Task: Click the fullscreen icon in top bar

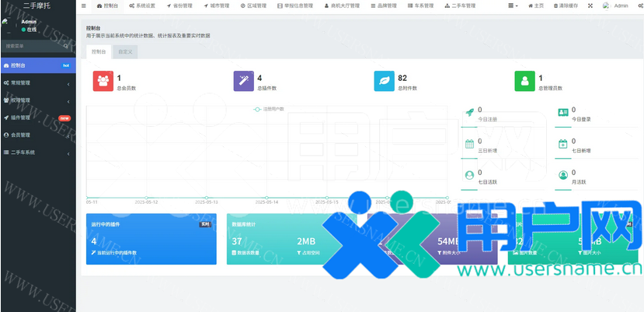Action: coord(590,5)
